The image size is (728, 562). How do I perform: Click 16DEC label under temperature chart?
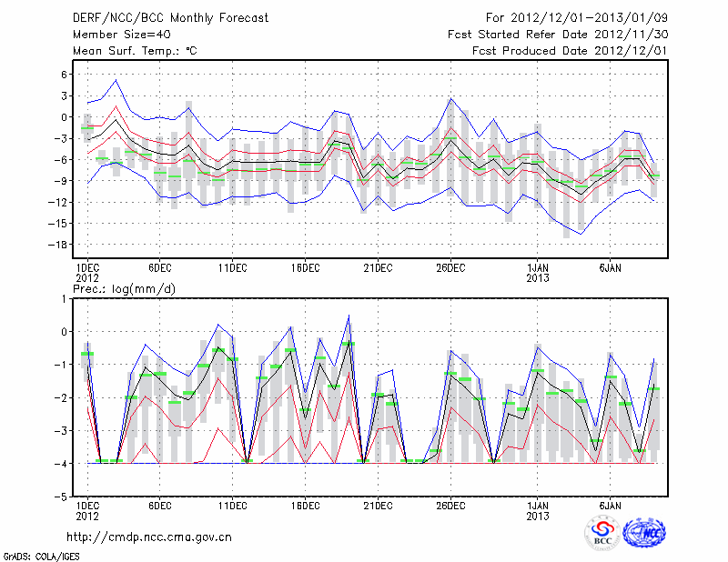305,267
